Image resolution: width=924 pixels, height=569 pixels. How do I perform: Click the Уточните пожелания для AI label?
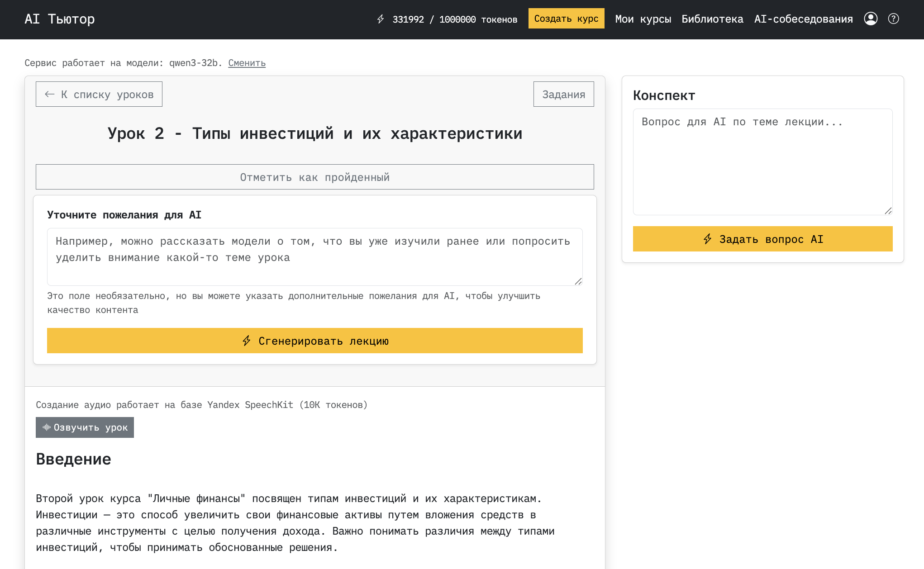click(124, 215)
